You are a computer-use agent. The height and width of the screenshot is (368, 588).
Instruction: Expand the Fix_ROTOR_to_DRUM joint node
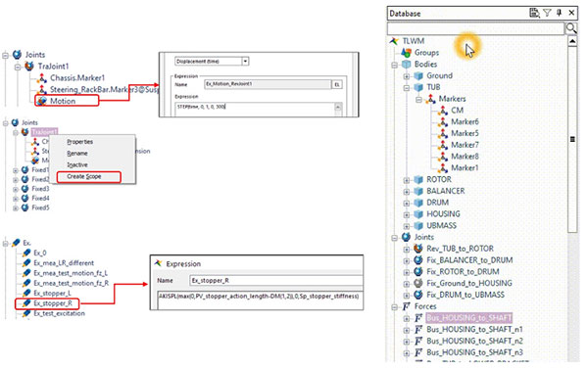407,272
